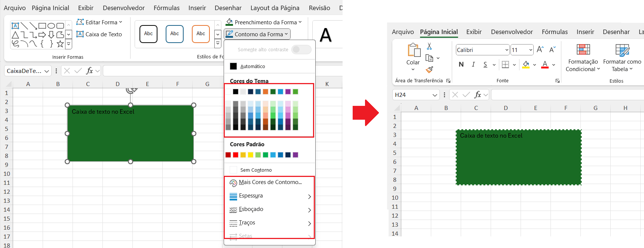Switch to the Fórmulas tab on the left ribbon
The image size is (644, 248).
[166, 8]
